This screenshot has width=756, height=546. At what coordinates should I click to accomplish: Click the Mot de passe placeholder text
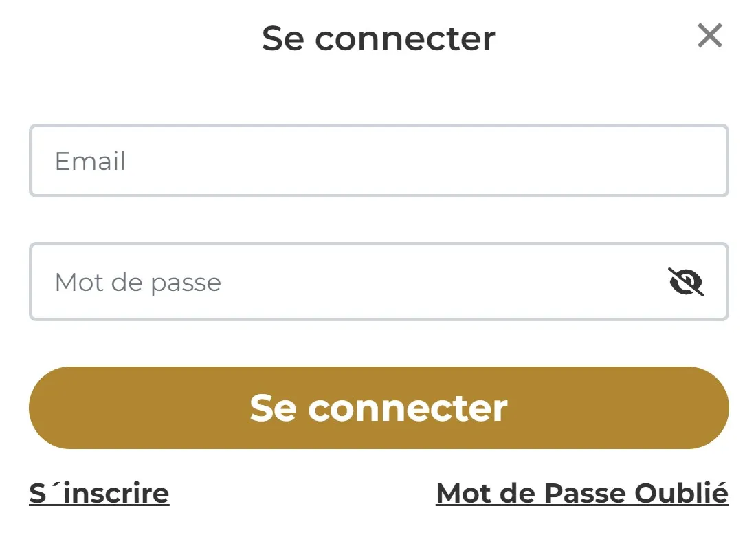(137, 283)
